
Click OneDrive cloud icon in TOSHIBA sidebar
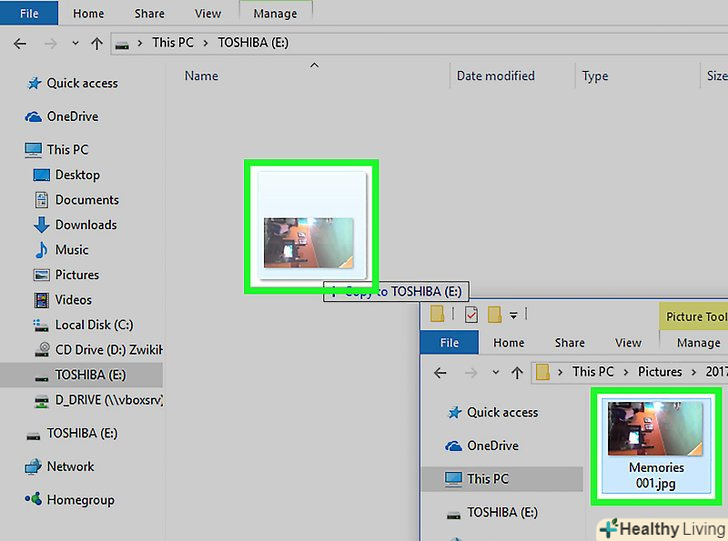click(x=33, y=117)
